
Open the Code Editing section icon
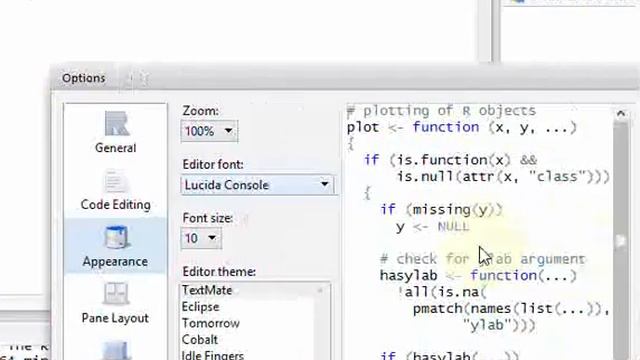[116, 182]
